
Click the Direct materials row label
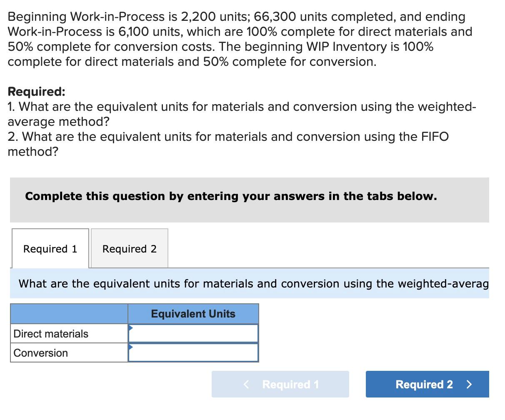point(51,333)
